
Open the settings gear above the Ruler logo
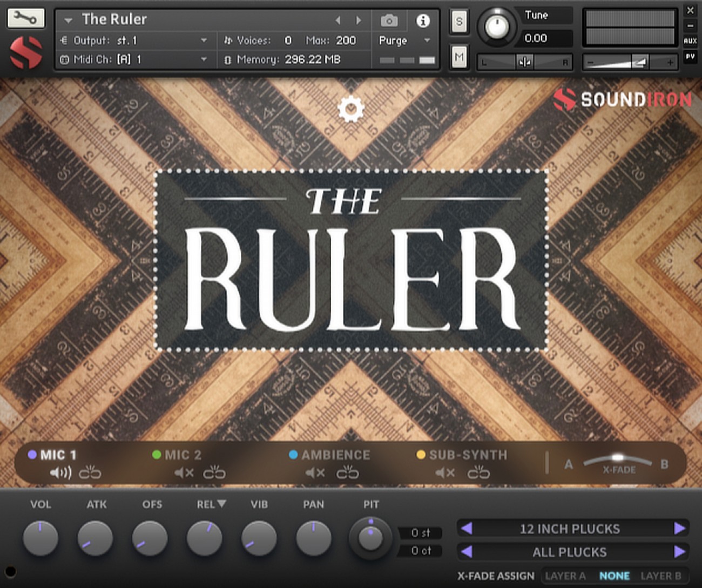pos(351,108)
